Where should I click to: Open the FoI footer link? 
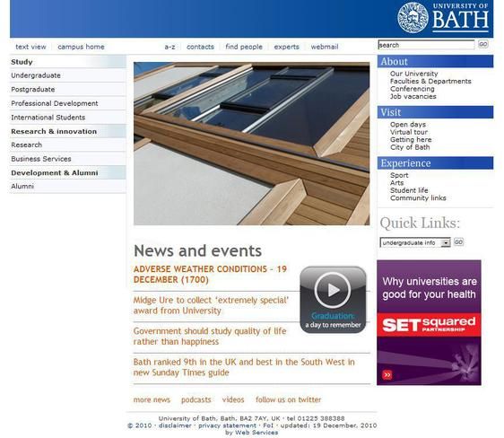pyautogui.click(x=268, y=425)
